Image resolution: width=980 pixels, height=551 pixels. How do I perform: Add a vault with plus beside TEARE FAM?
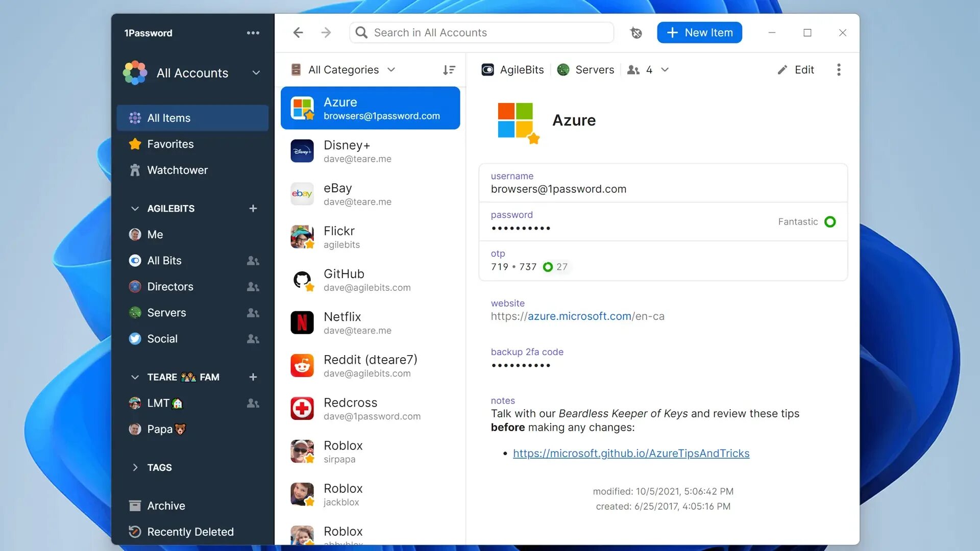point(253,377)
